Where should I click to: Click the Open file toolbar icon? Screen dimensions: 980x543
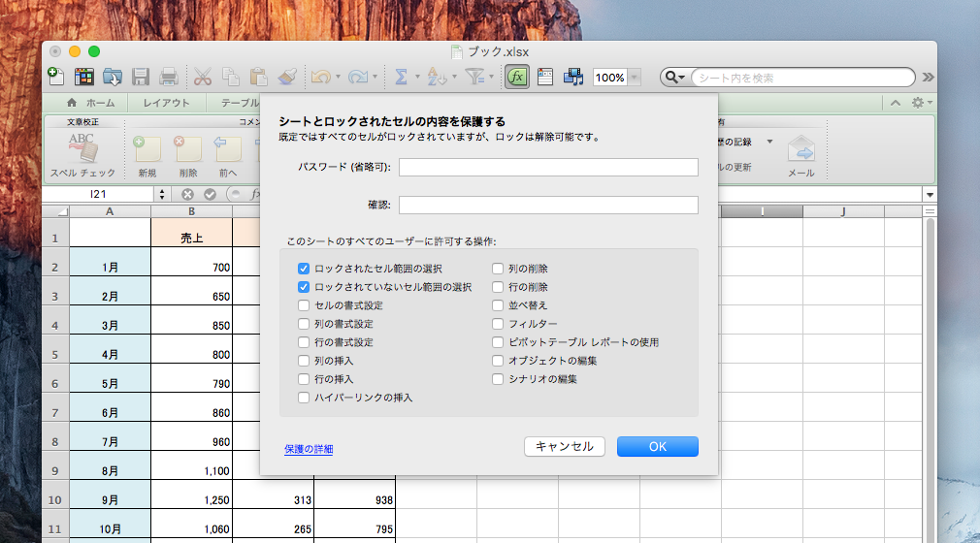click(x=113, y=77)
